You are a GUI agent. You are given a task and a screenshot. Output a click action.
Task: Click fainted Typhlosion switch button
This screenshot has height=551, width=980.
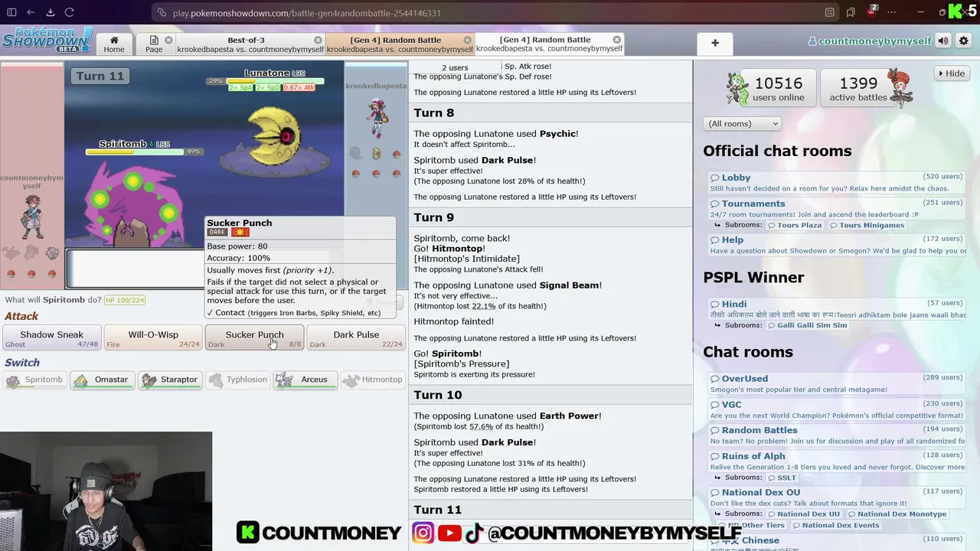coord(237,380)
